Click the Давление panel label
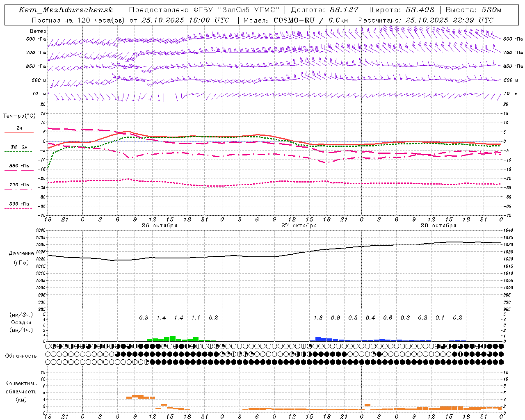The height and width of the screenshot is (420, 525). point(21,253)
